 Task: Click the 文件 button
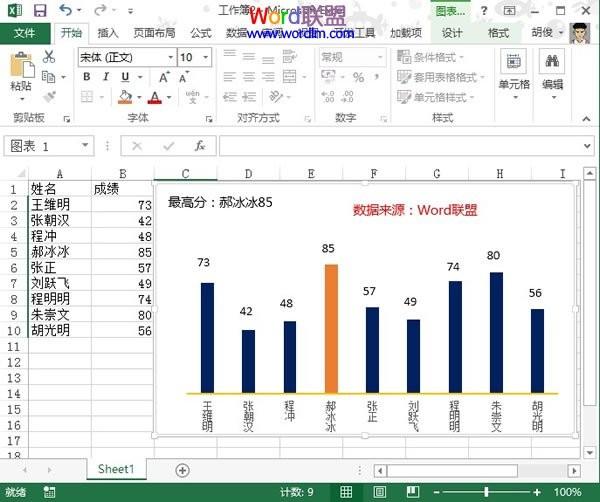tap(24, 32)
